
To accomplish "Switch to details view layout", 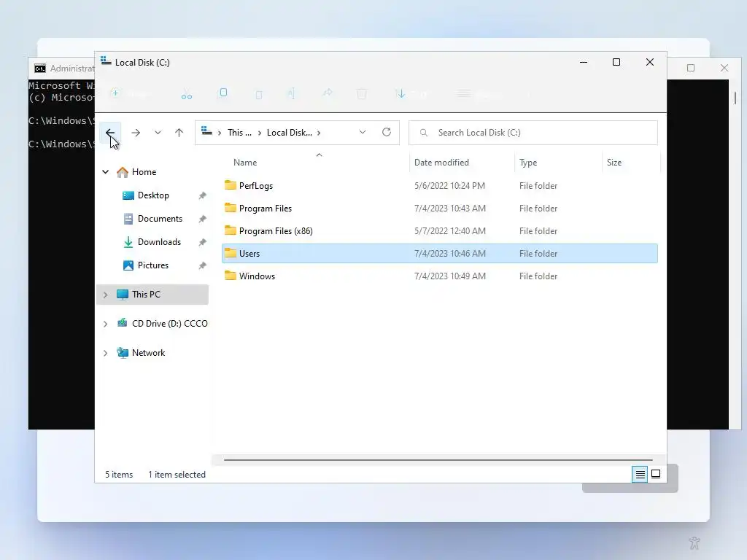I will tap(640, 474).
